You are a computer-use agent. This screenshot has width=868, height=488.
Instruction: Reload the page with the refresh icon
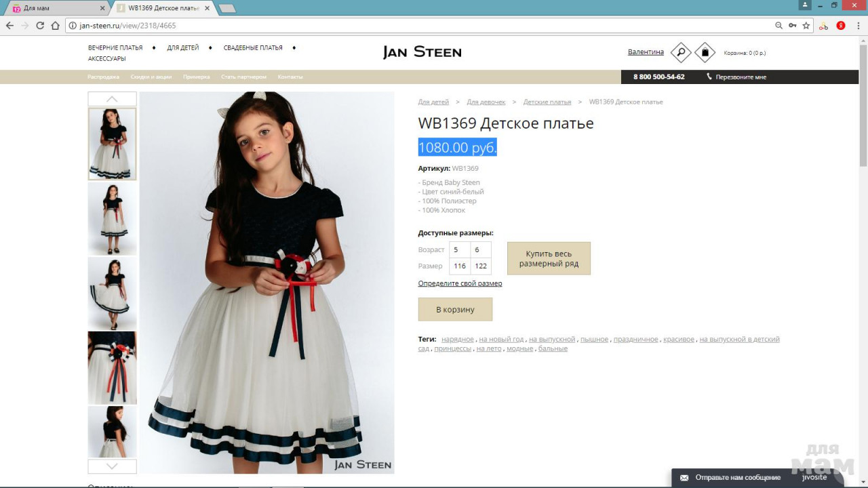tap(40, 26)
